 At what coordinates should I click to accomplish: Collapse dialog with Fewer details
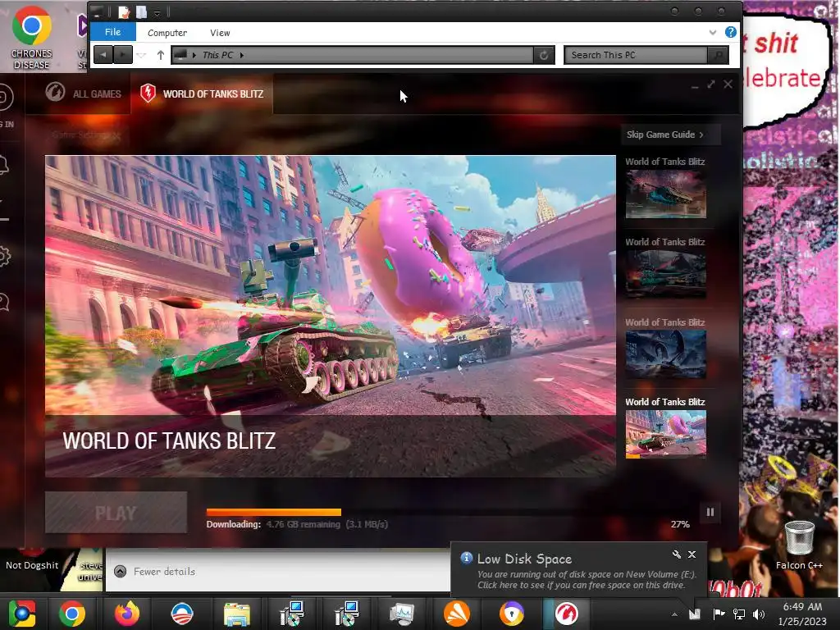(x=155, y=571)
